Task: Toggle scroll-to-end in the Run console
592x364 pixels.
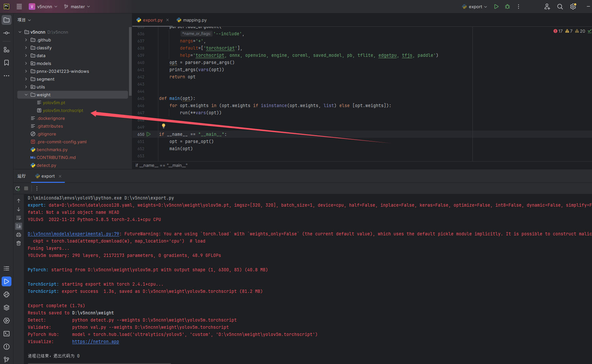Action: [x=19, y=226]
